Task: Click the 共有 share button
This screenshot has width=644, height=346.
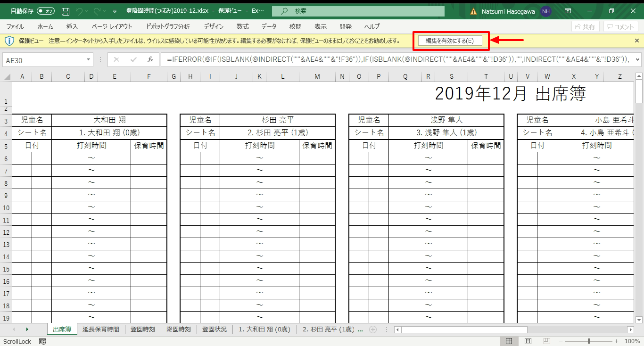Action: pyautogui.click(x=585, y=27)
